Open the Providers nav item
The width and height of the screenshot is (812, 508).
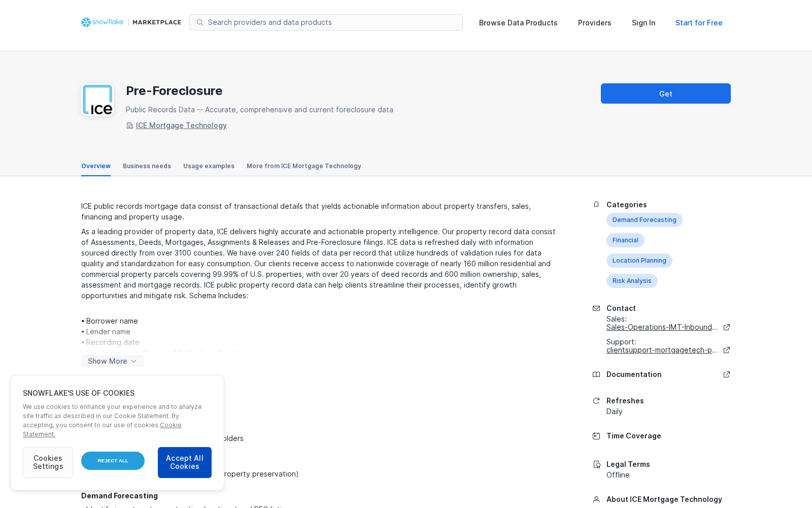pos(595,23)
